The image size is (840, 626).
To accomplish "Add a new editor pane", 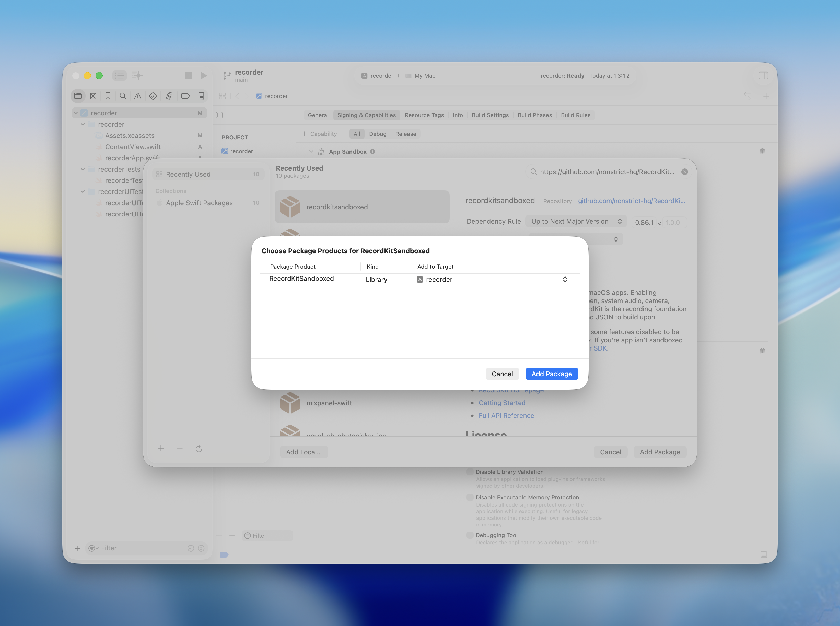I will [766, 96].
